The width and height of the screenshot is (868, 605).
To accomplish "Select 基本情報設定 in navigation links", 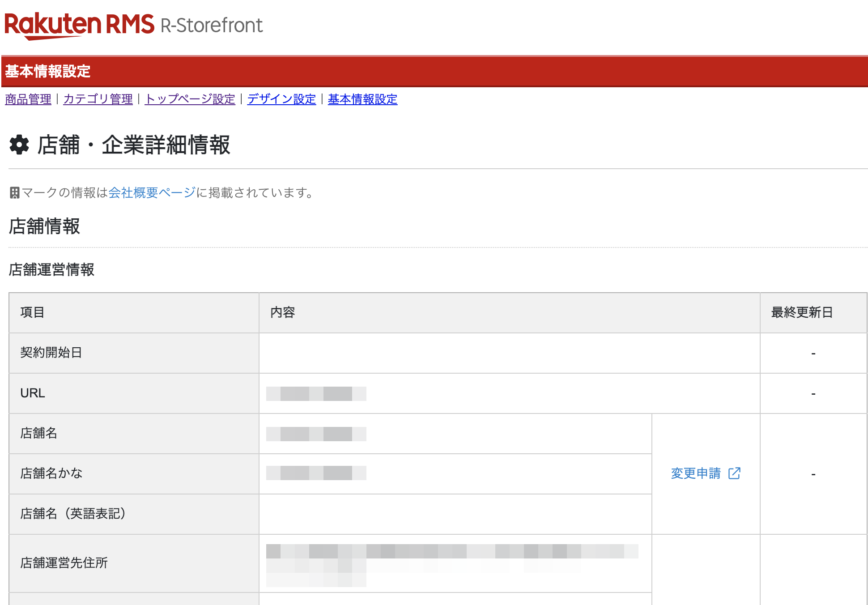I will pos(362,99).
